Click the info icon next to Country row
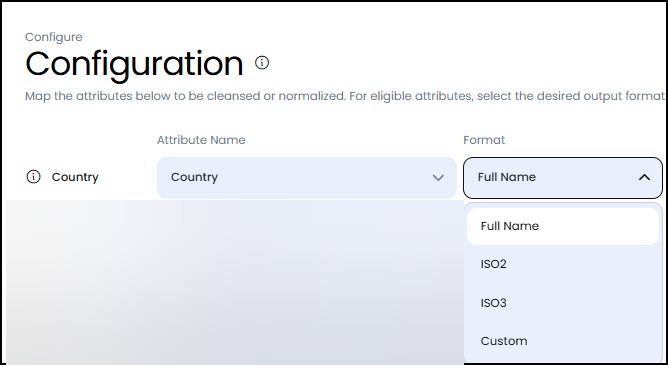This screenshot has width=668, height=365. click(33, 177)
